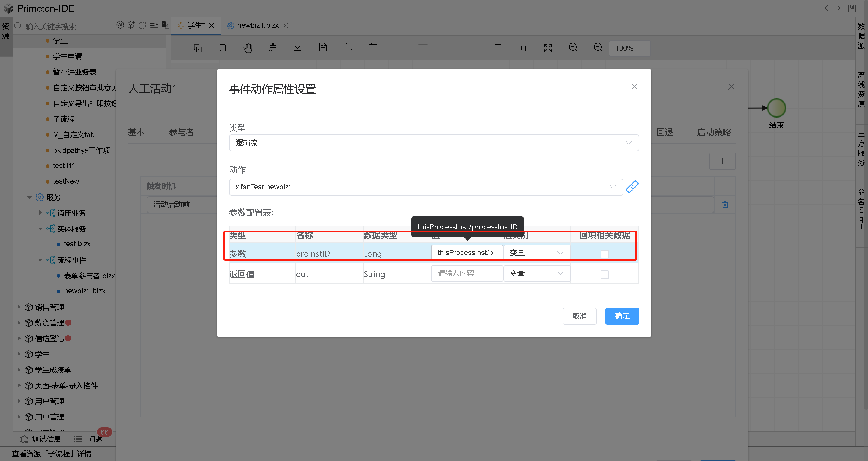Image resolution: width=868 pixels, height=461 pixels.
Task: Switch to newbiz1.bizx tab
Action: pos(257,26)
